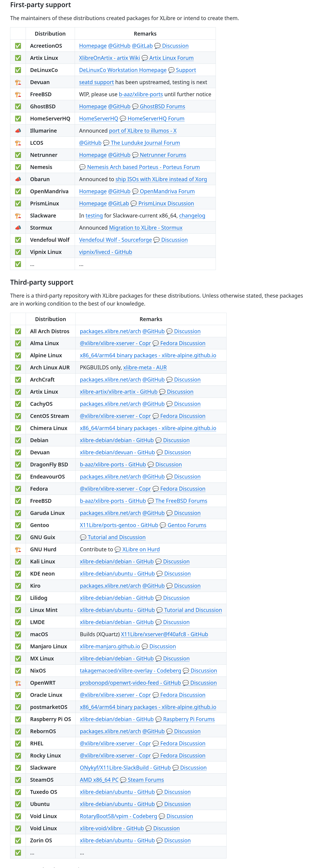
Task: Click the green checkmark icon beside AcreetionOS
Action: (x=18, y=46)
